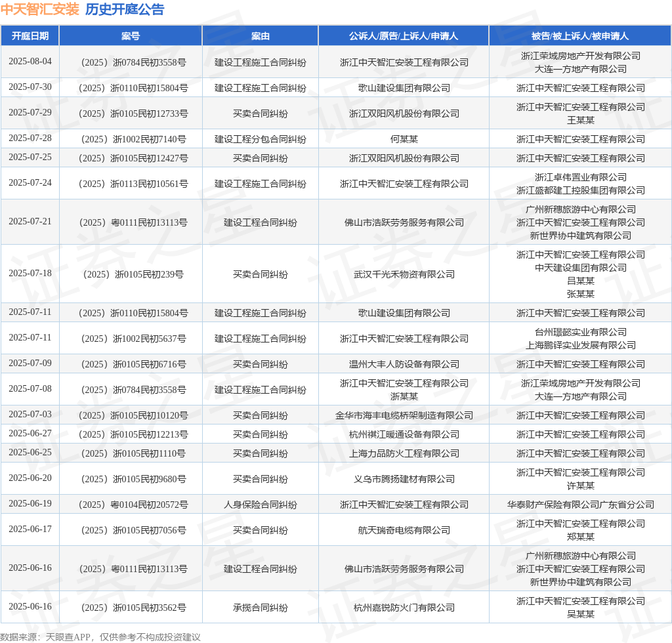Click defendant 张某某
Screen dimensions: 672x643
pyautogui.click(x=580, y=294)
